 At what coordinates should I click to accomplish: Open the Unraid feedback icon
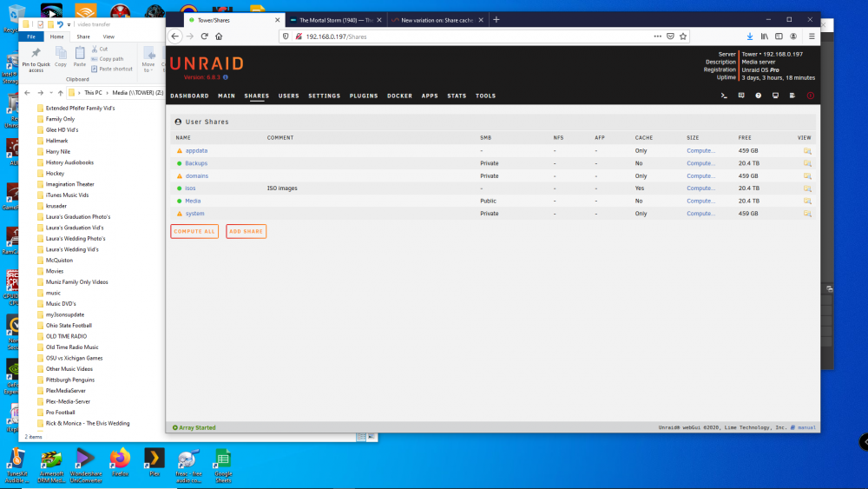pyautogui.click(x=741, y=96)
